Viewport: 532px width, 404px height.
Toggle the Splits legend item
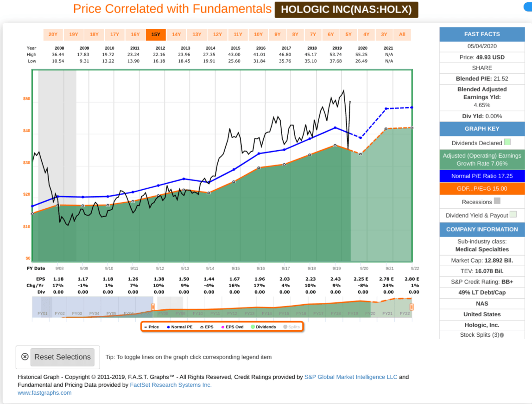tap(292, 327)
